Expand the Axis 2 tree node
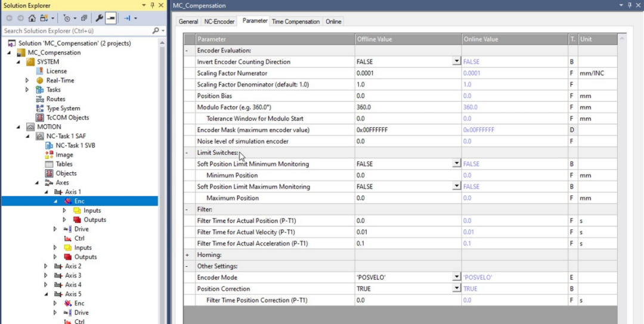This screenshot has width=644, height=324. (x=46, y=266)
